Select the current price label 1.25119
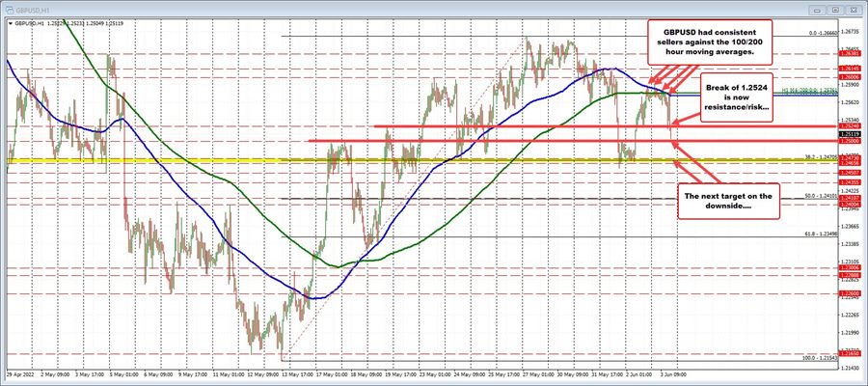 pos(849,134)
